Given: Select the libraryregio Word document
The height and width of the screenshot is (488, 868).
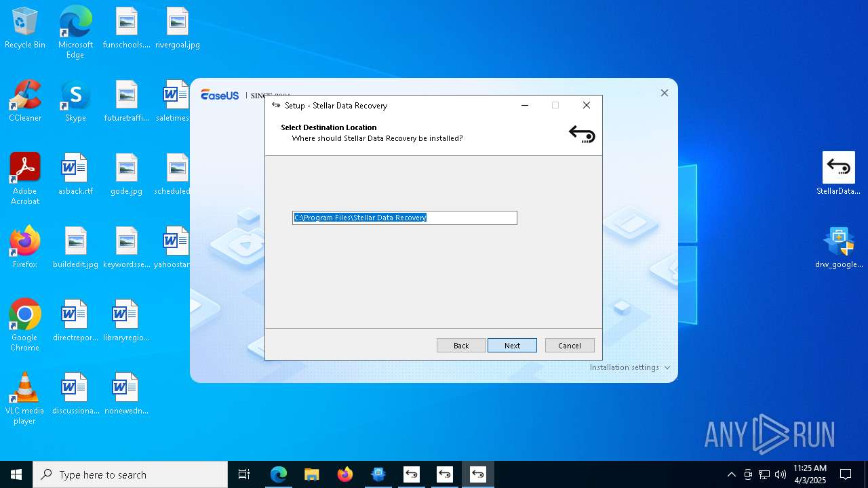Looking at the screenshot, I should (126, 321).
